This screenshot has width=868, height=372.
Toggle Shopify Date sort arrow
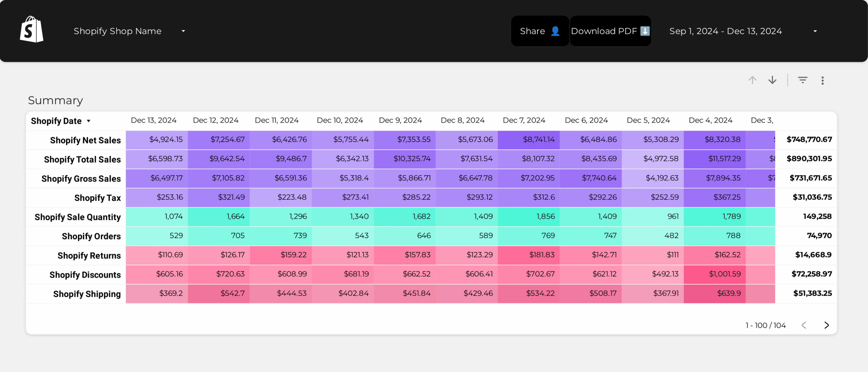coord(88,121)
